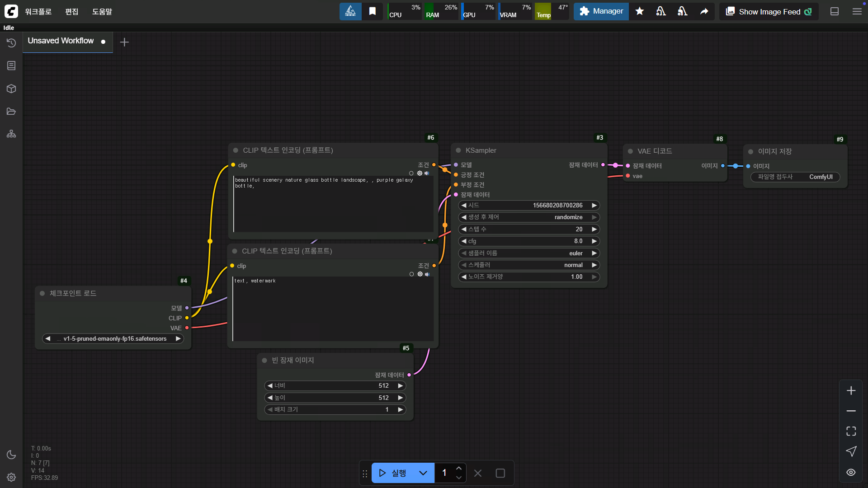This screenshot has width=868, height=488.
Task: Open the node library sidebar icon
Action: [x=11, y=66]
